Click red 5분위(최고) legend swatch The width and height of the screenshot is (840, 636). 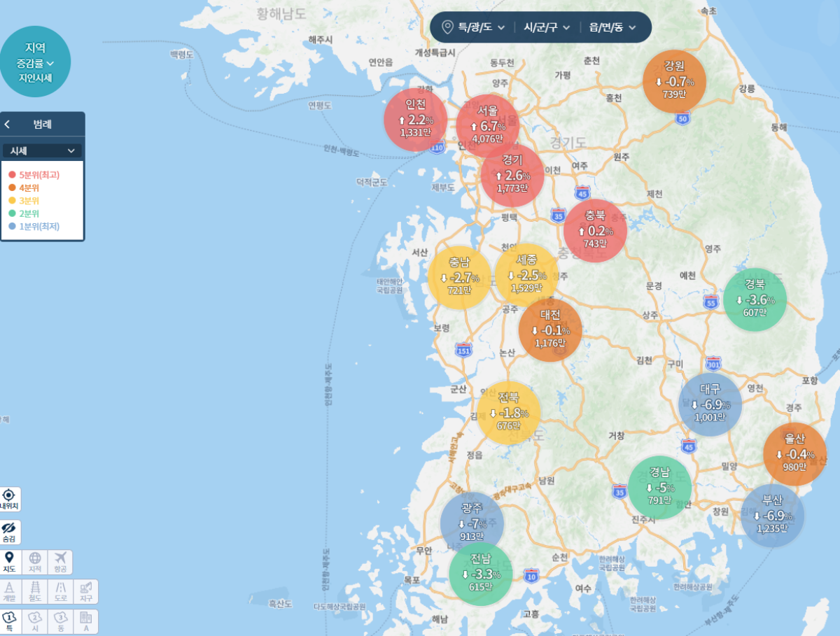(x=12, y=175)
